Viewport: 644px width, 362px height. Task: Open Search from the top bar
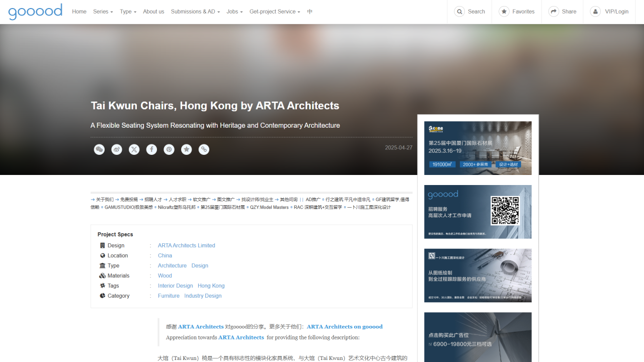coord(469,12)
